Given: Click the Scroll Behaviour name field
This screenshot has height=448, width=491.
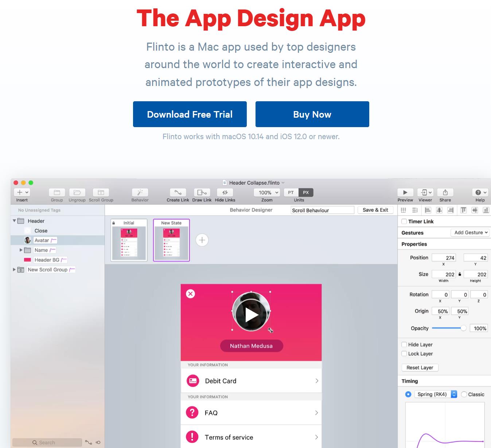Looking at the screenshot, I should [322, 210].
